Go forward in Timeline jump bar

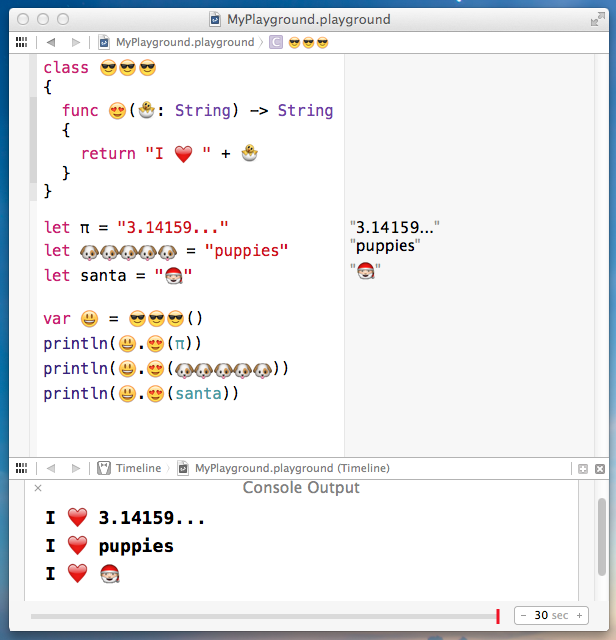[76, 468]
